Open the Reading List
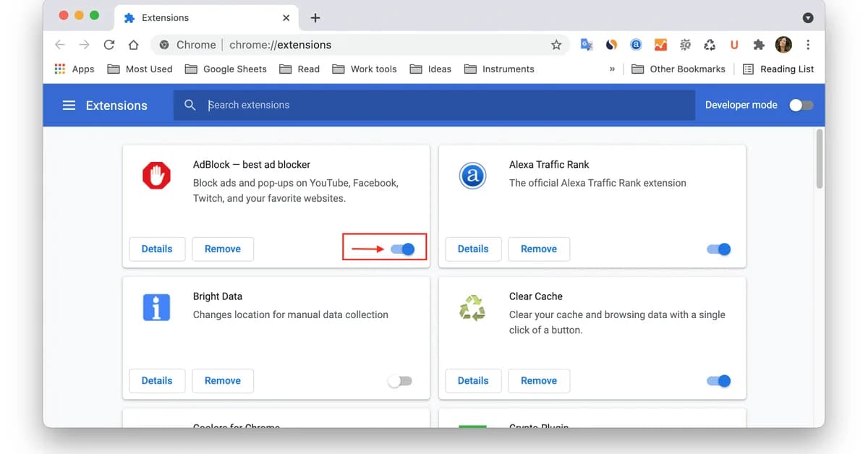The image size is (868, 454). click(x=778, y=69)
